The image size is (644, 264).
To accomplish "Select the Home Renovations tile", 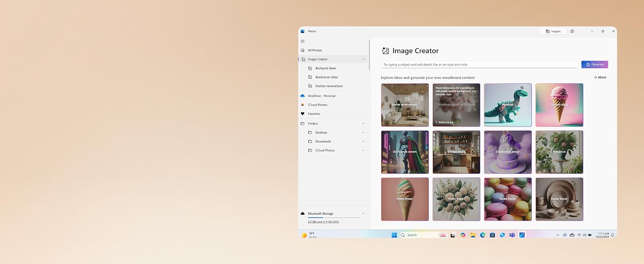I will [405, 105].
